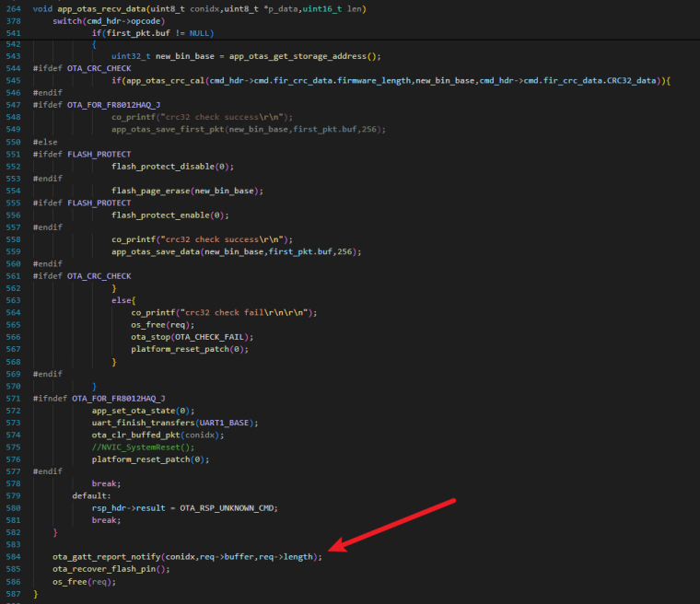Click app_otas_get_storage_address() on line 543
The width and height of the screenshot is (700, 604).
(305, 56)
